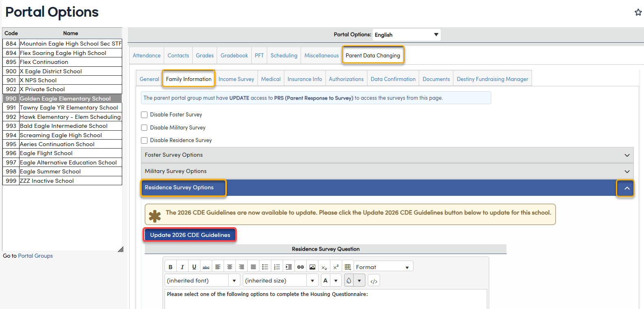644x309 pixels.
Task: Open the Medical sub-tab
Action: tap(271, 79)
